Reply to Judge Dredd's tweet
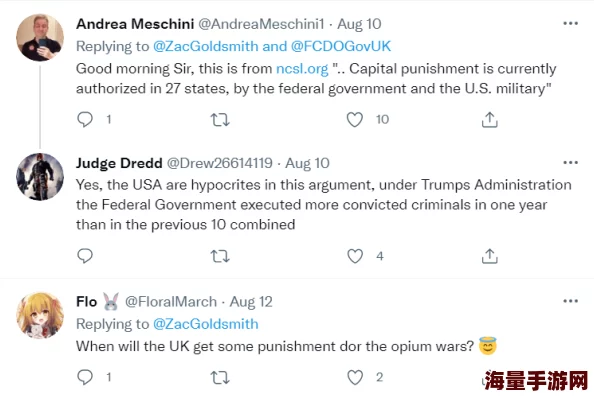The width and height of the screenshot is (594, 399). point(85,256)
